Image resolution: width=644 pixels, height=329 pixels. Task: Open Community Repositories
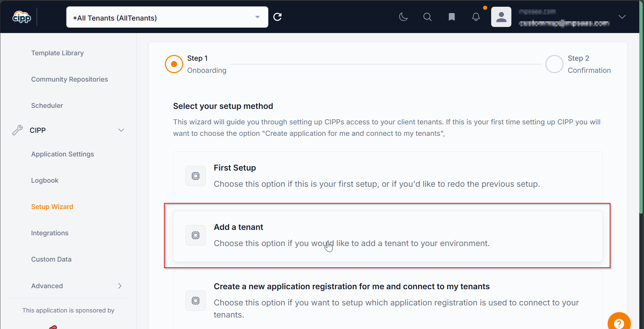click(x=70, y=79)
